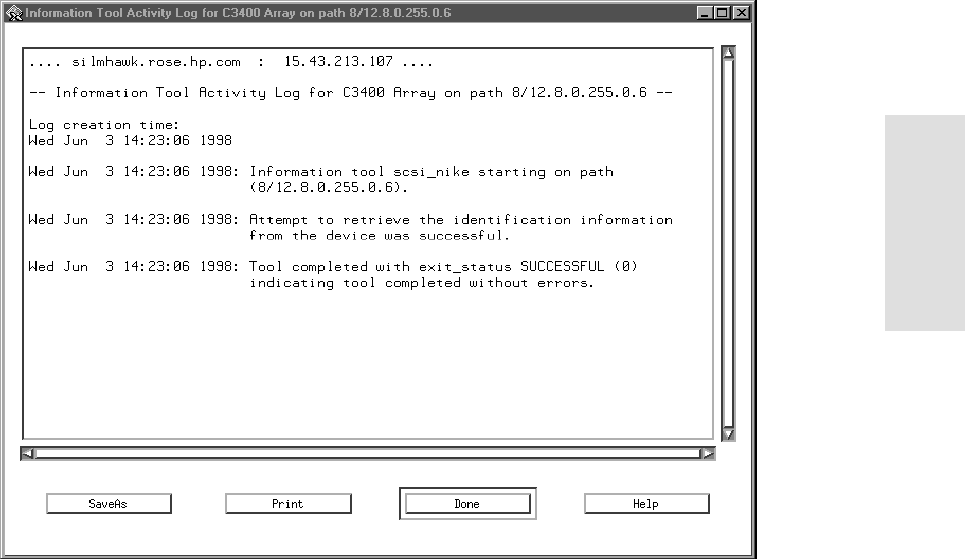Close the Activity Log window
The image size is (965, 559).
[x=742, y=13]
